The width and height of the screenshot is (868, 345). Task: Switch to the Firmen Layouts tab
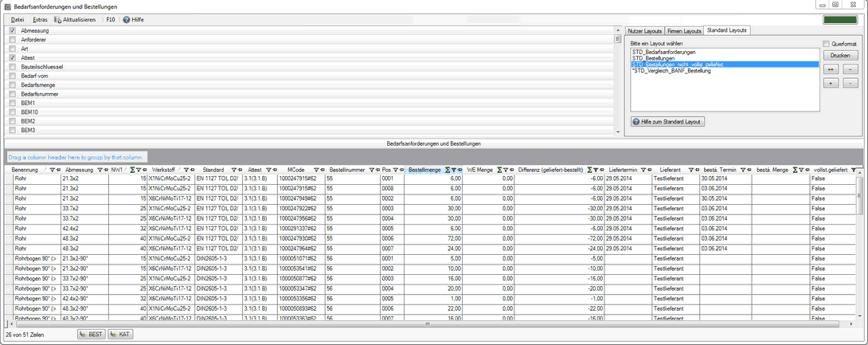[686, 30]
